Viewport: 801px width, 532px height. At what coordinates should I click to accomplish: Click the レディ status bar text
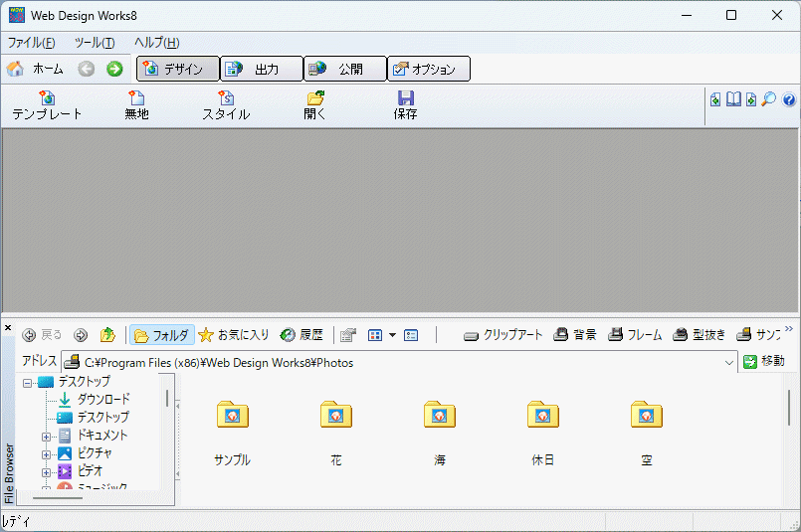pos(16,522)
